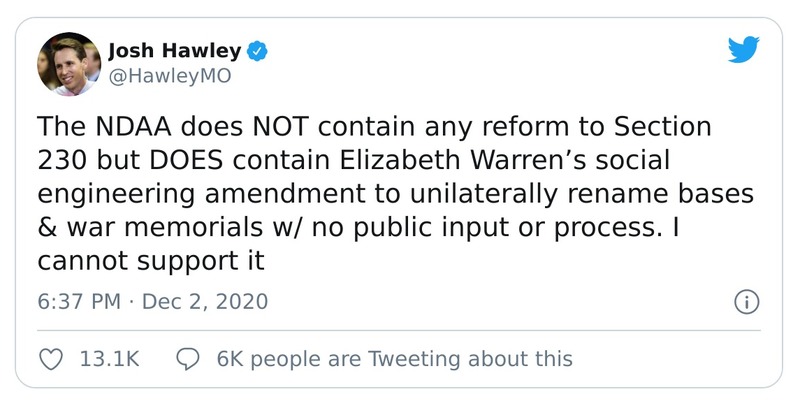Screen dimensions: 800x408
Task: Click the 6:37 PM timestamp
Action: point(81,301)
